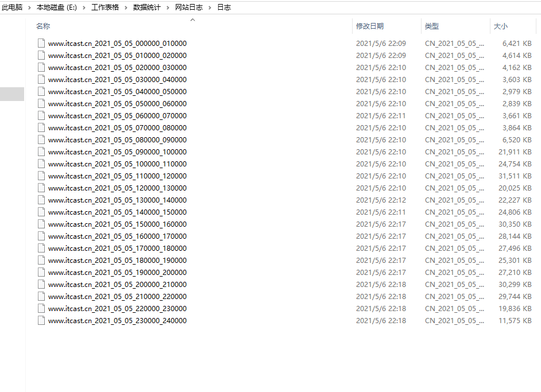541x392 pixels.
Task: Select file www.itcast.cn_2021_05_05_230000_240000
Action: click(x=117, y=321)
